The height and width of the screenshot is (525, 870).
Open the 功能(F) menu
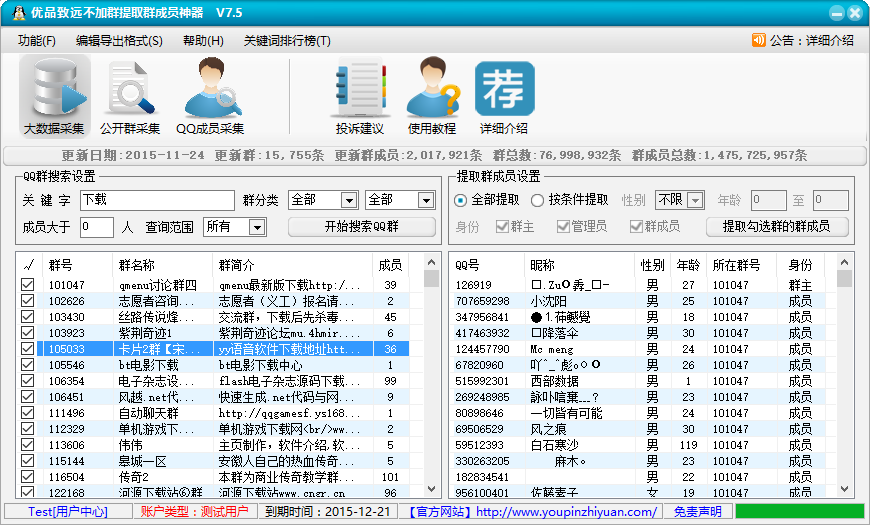(37, 40)
